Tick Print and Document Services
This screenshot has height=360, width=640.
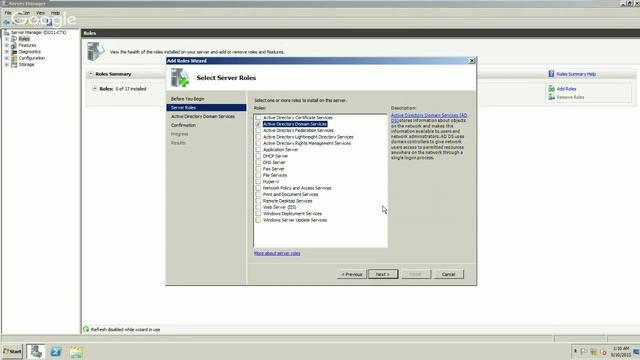258,194
